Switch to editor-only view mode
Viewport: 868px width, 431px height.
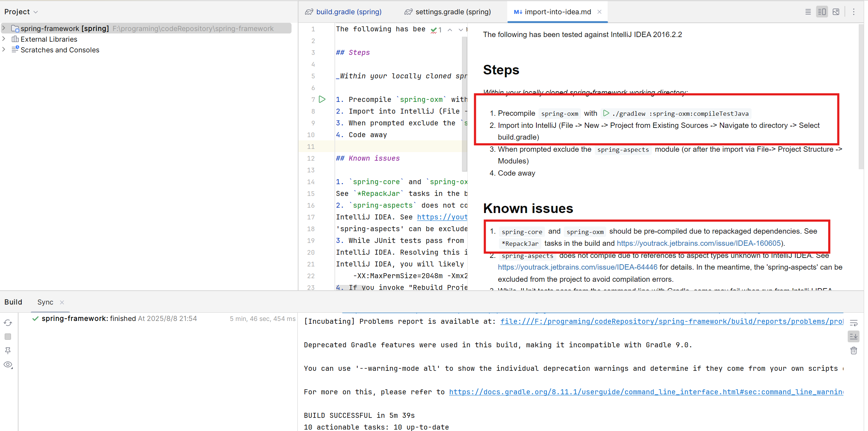coord(808,12)
